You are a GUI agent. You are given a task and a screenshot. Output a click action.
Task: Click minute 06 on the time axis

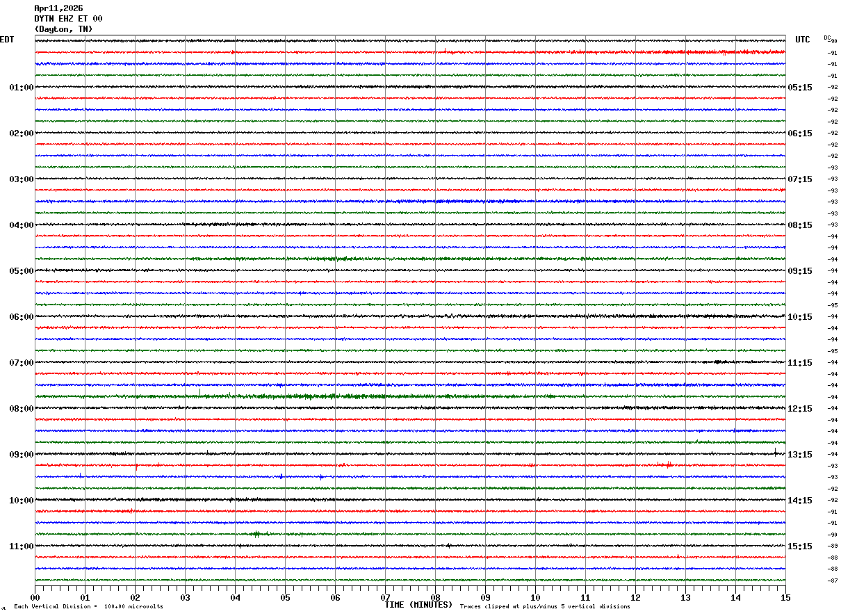335,597
